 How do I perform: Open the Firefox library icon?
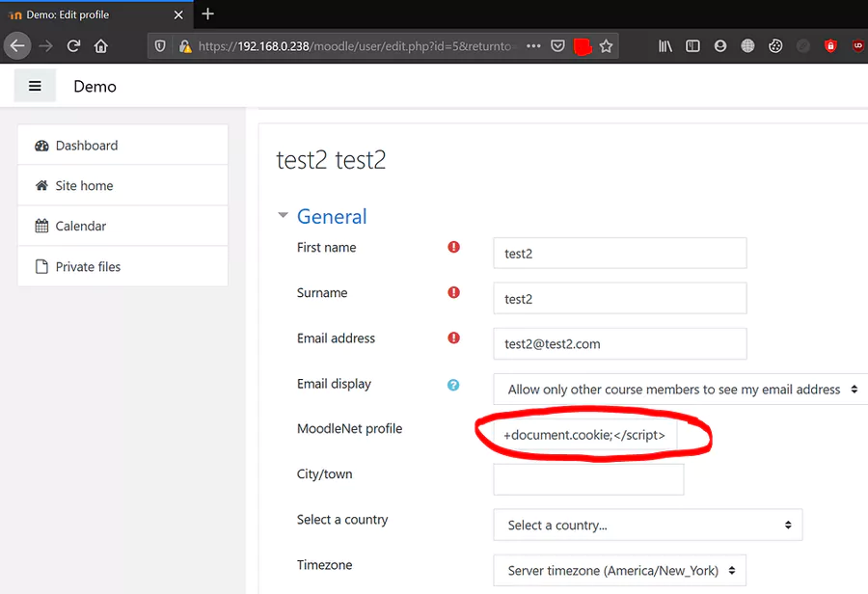pyautogui.click(x=665, y=45)
